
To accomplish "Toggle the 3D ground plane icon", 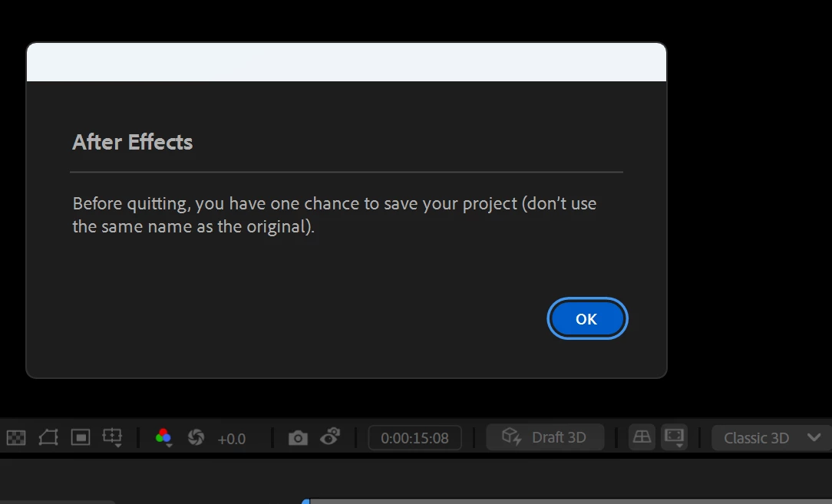I will point(642,437).
